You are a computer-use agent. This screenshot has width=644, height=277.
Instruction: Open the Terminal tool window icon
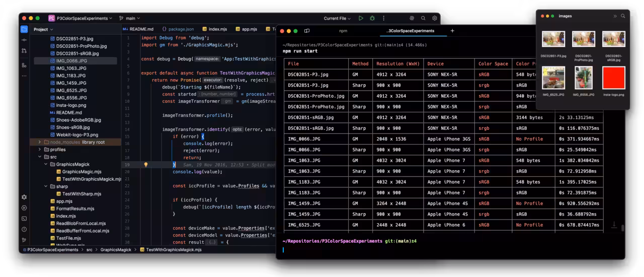click(24, 219)
